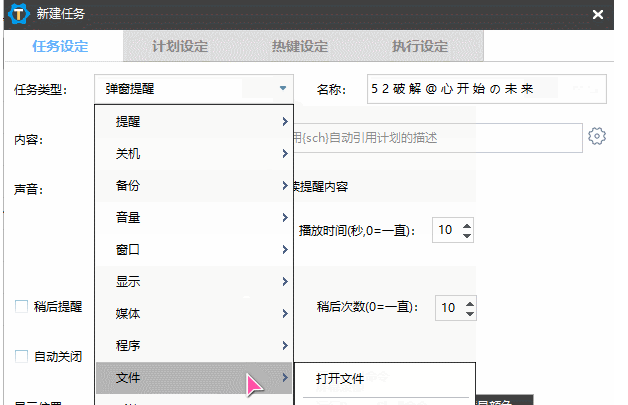
Task: Open the 显示 submenu
Action: pos(195,281)
